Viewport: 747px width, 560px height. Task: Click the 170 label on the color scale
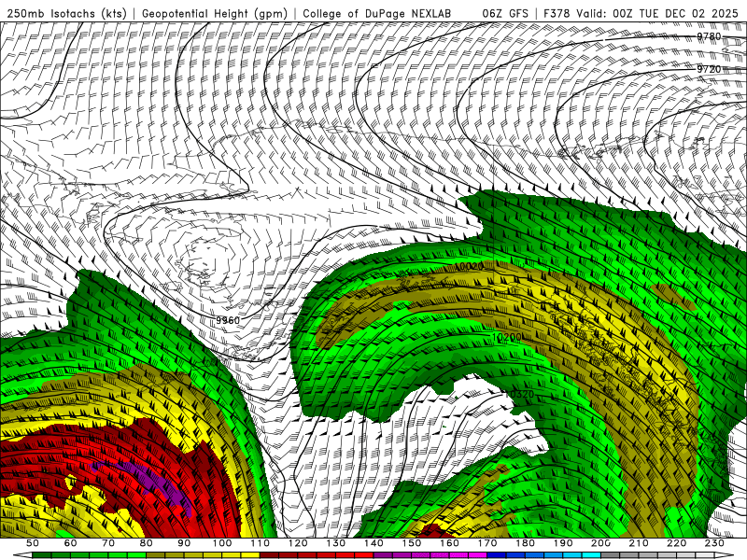[487, 543]
